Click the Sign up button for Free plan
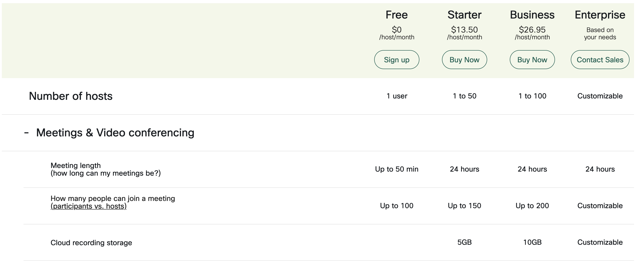 coord(397,59)
